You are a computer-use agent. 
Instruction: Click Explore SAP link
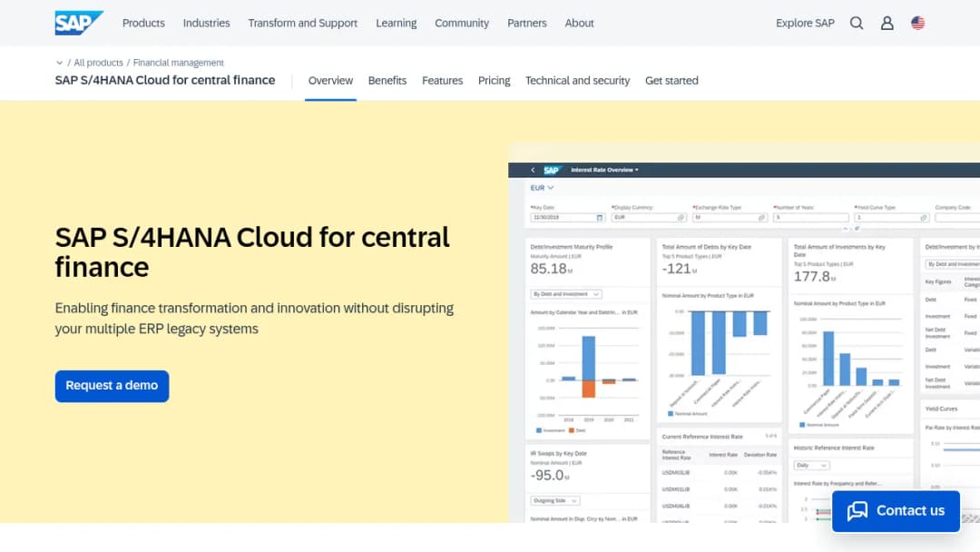[x=805, y=23]
